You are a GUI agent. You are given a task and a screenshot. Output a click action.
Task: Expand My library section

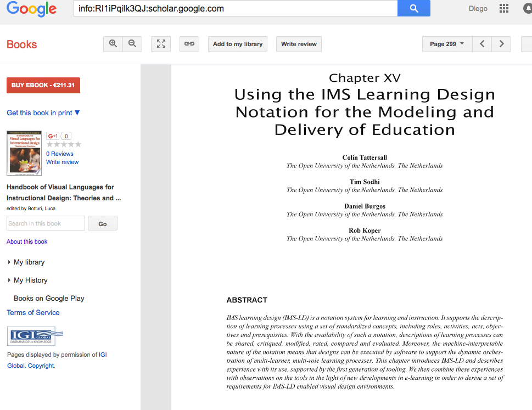(29, 262)
